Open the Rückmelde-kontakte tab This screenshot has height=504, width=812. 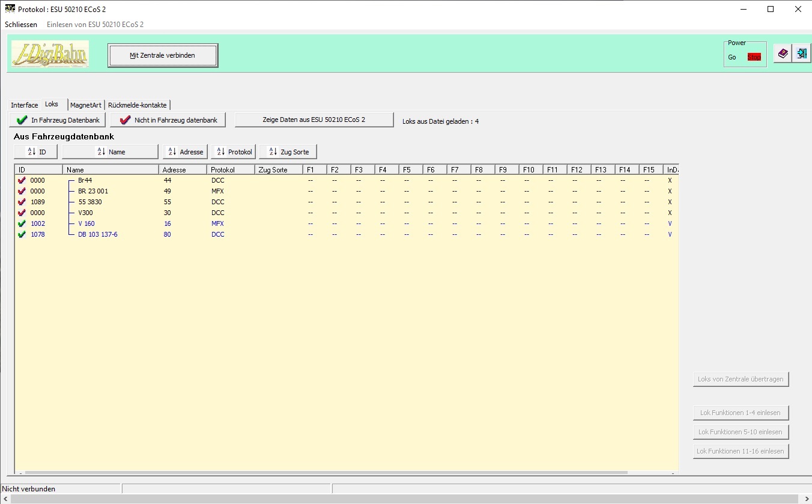(138, 105)
